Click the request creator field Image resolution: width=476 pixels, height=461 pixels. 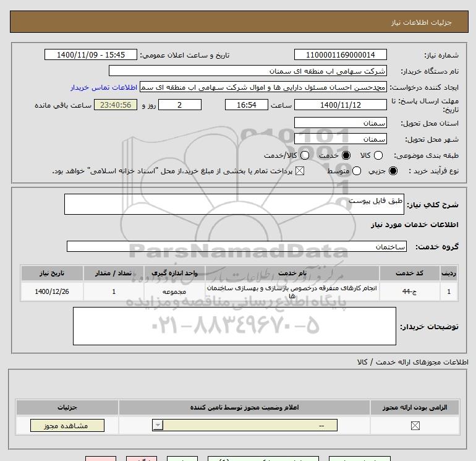pos(263,87)
